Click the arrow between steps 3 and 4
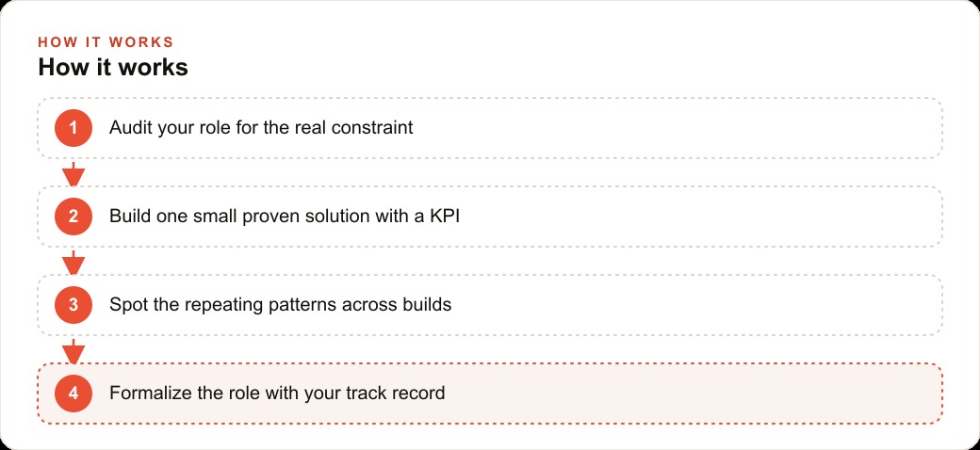The image size is (980, 450). point(73,351)
